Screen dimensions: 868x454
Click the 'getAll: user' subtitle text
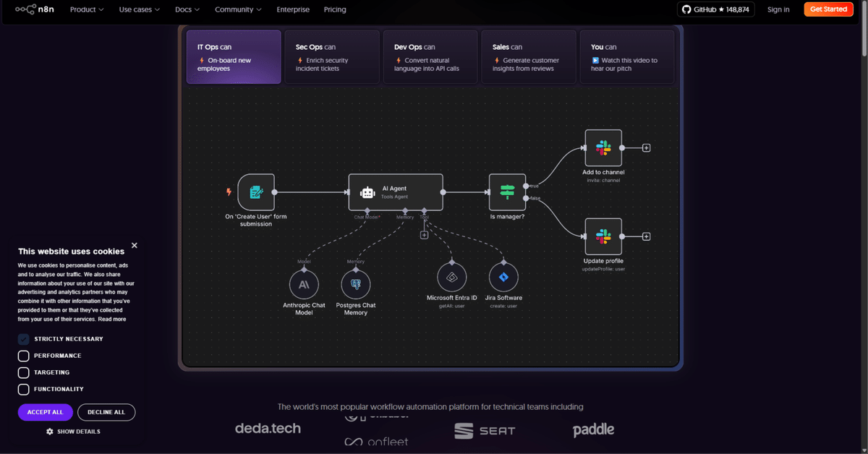pos(452,306)
